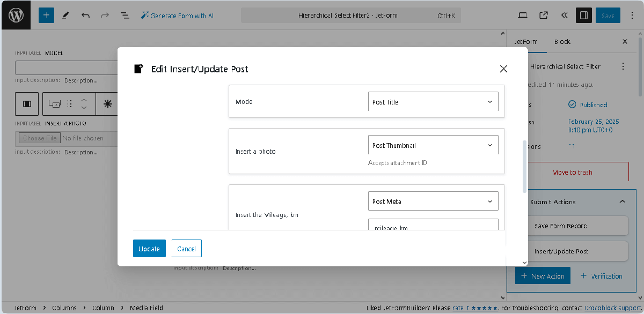Viewport: 644px width, 314px height.
Task: Click the Settings sidebar panel icon
Action: click(x=583, y=15)
